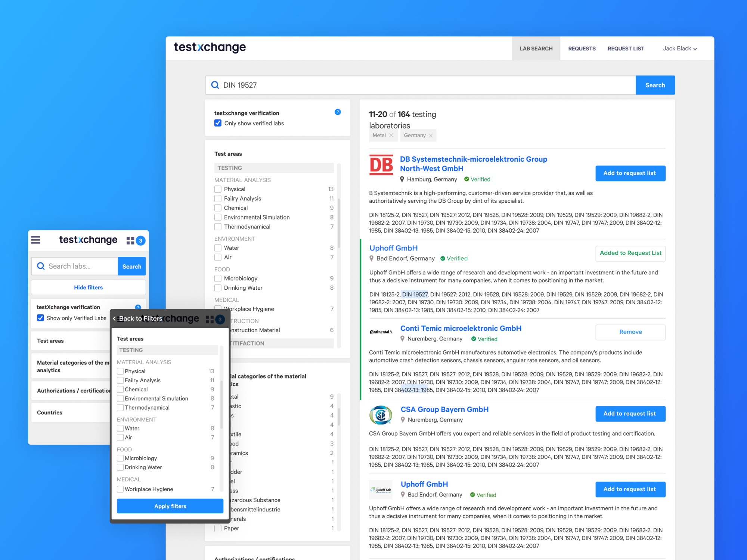Check Drinking Water in main filter panel
Screen dimensions: 747x560
pos(218,288)
